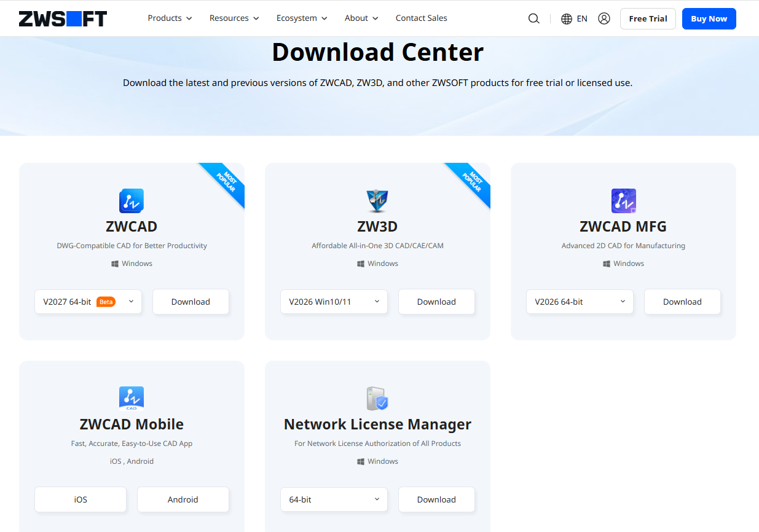The height and width of the screenshot is (532, 759).
Task: Click the Network License Manager icon
Action: (377, 399)
